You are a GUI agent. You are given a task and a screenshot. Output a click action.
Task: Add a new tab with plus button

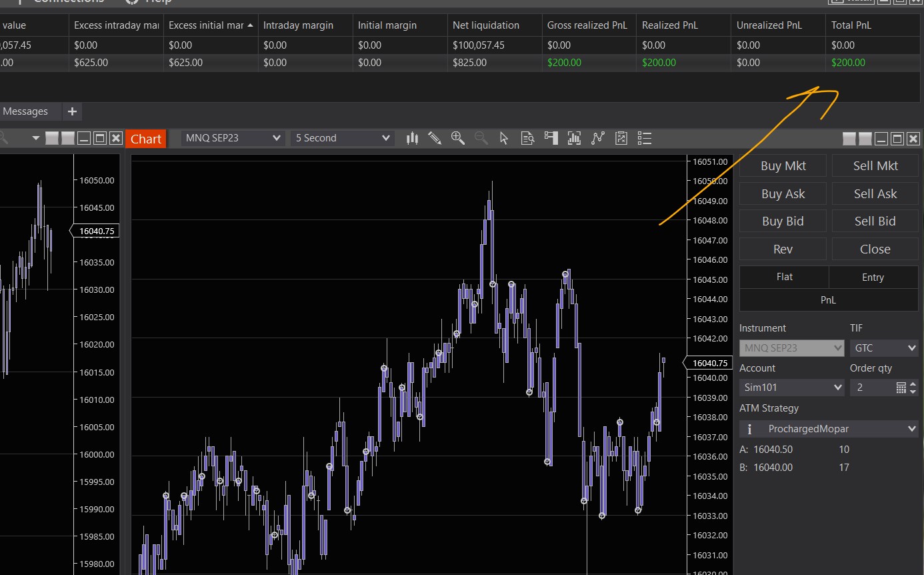(72, 111)
